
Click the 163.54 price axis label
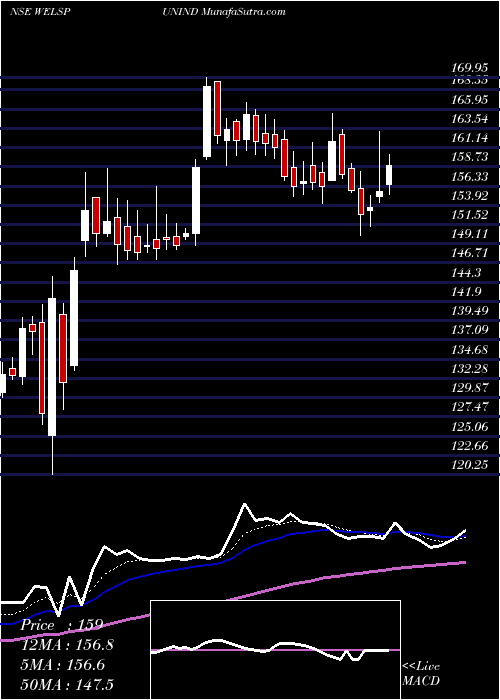click(469, 119)
